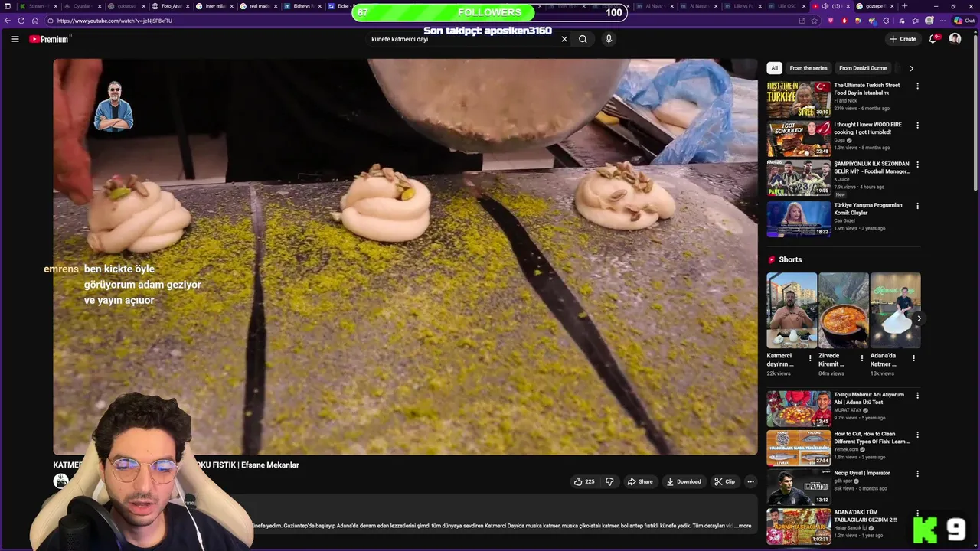The image size is (980, 551).
Task: Start voice search with microphone
Action: pyautogui.click(x=609, y=39)
